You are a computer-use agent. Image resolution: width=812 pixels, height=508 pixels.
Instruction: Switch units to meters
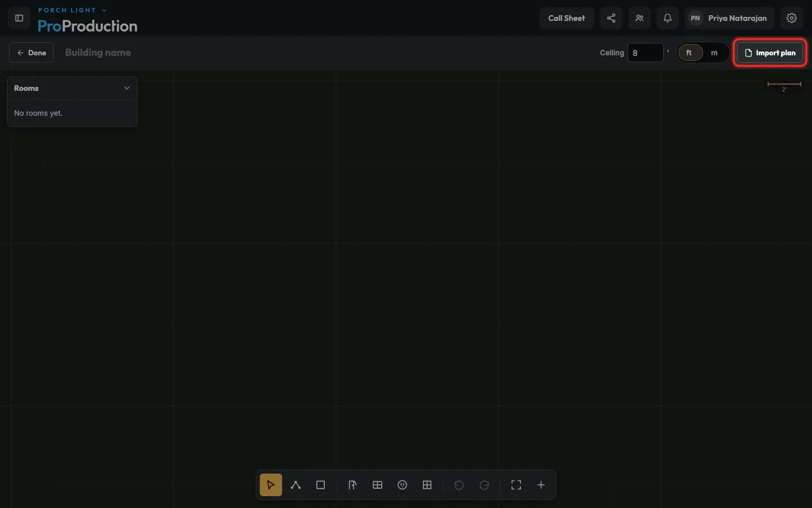point(714,52)
